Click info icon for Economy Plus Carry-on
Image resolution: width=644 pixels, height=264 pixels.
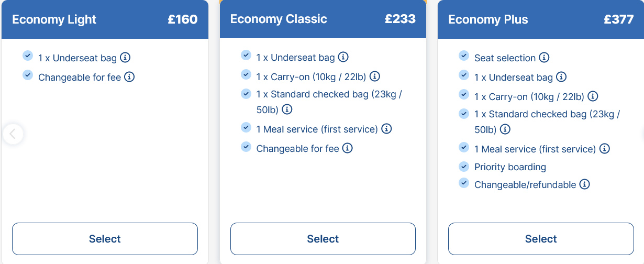tap(593, 96)
